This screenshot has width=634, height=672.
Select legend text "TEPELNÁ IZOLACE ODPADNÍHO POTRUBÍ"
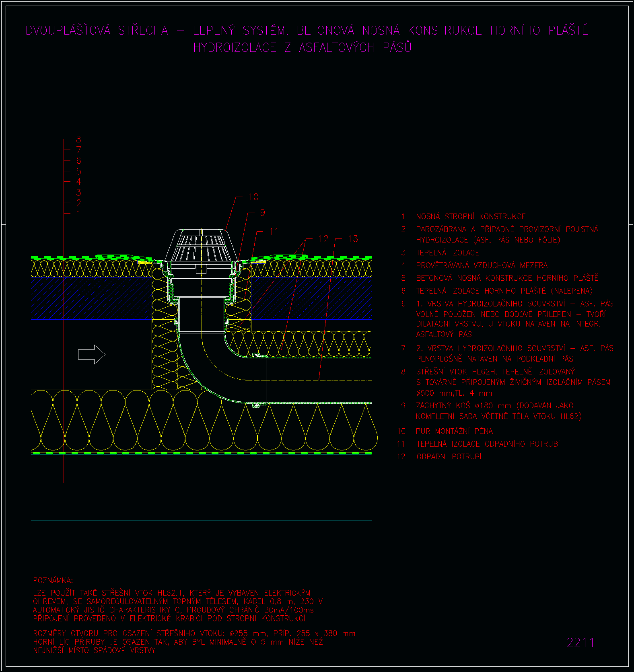pos(488,444)
